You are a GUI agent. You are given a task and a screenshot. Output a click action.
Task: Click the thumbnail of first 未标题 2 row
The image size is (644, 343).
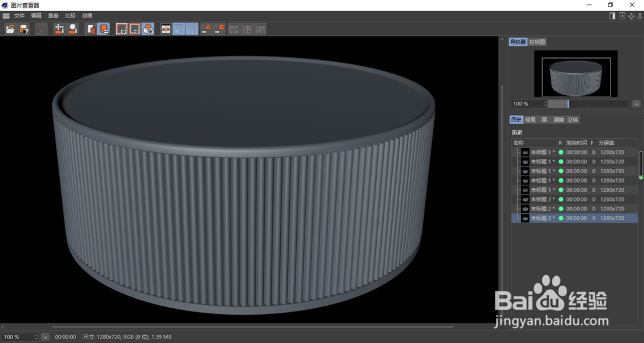pos(525,199)
